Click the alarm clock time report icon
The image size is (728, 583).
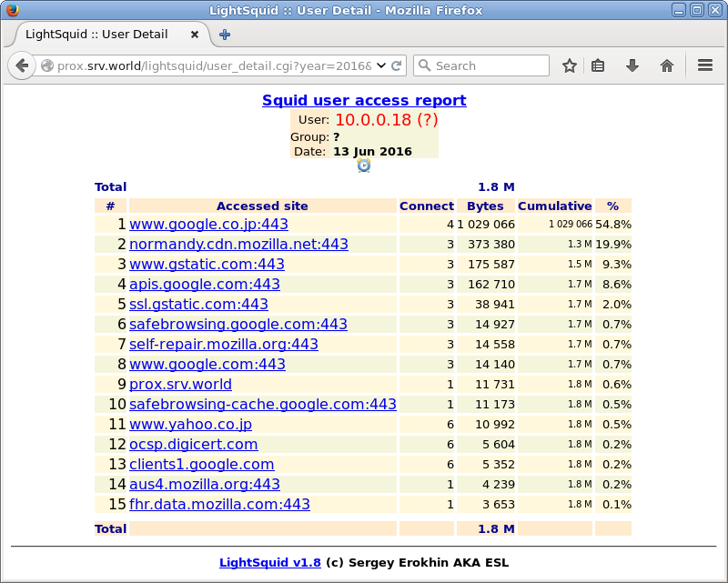364,166
